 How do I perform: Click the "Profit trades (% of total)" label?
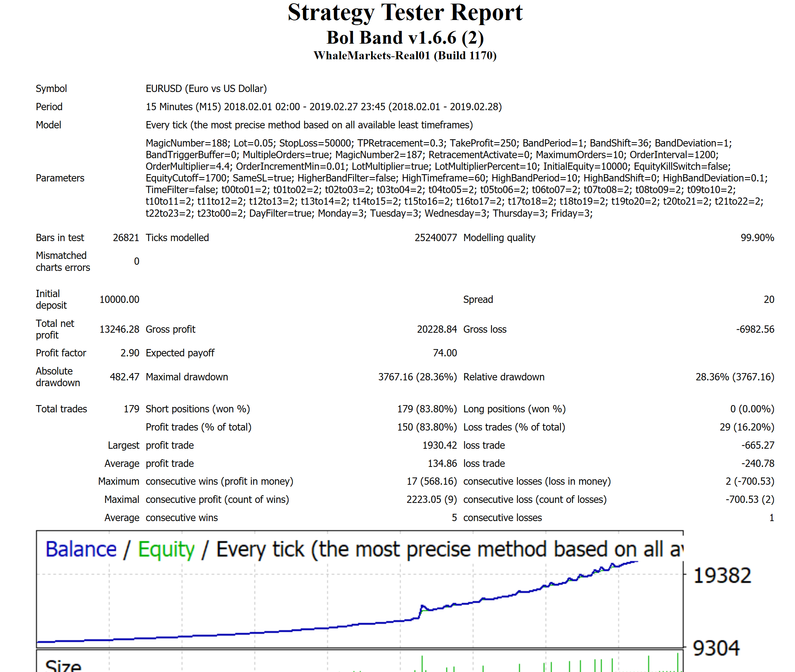(199, 427)
